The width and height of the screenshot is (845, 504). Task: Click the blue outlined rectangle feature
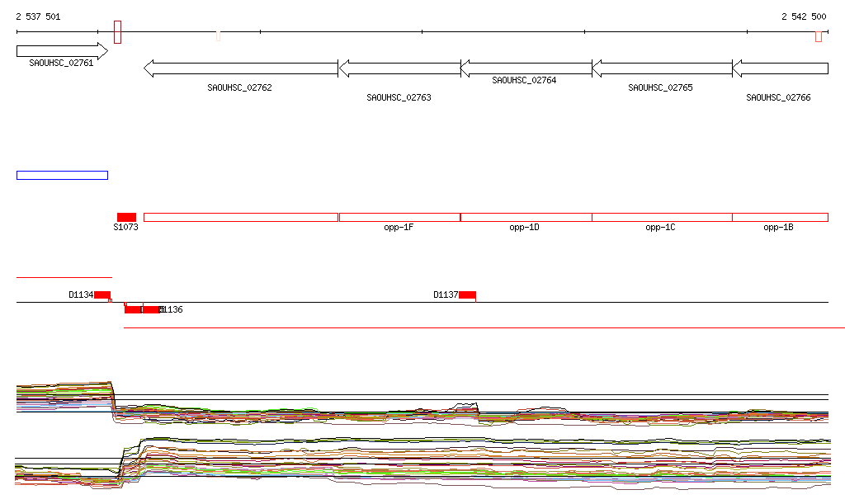coord(62,175)
